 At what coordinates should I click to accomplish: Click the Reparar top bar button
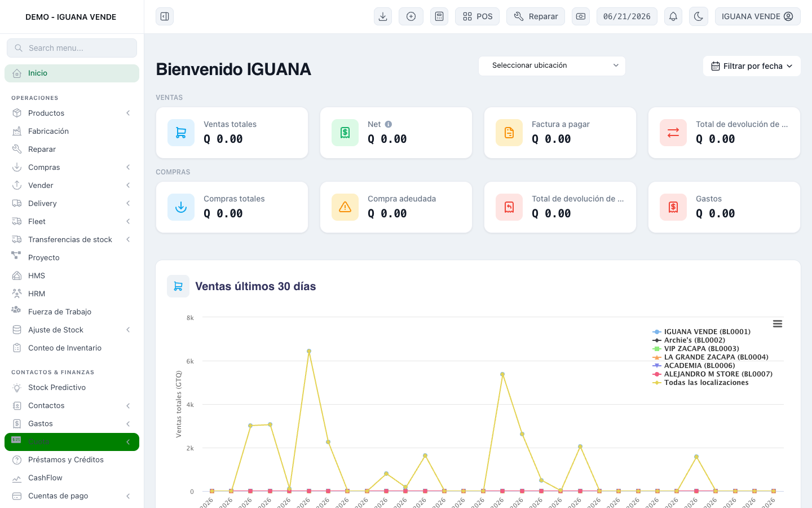(x=536, y=16)
